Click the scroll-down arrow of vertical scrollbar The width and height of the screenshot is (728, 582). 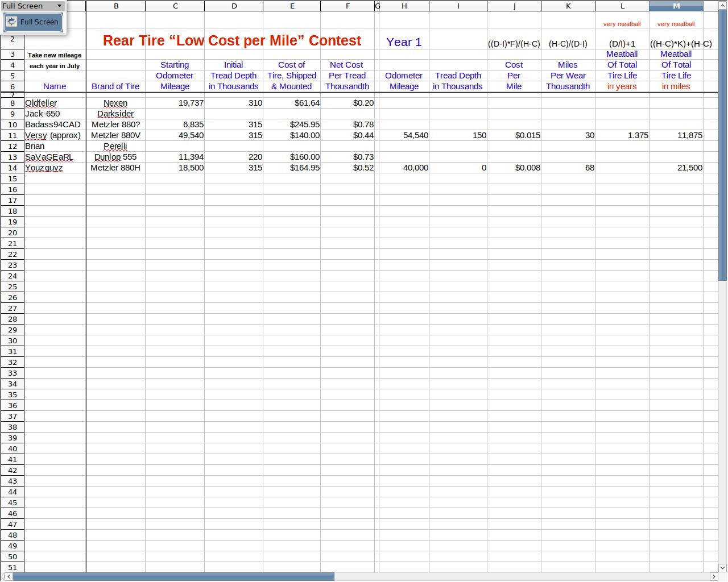(723, 567)
